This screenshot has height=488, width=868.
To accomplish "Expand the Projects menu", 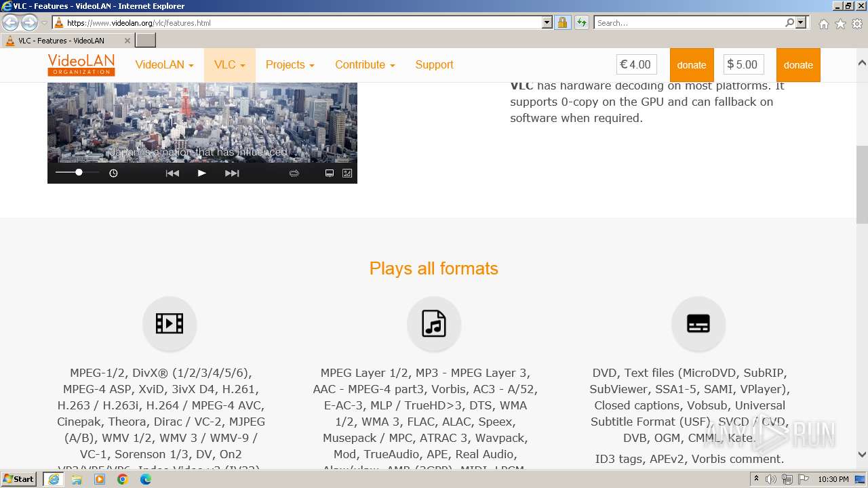I will coord(290,65).
